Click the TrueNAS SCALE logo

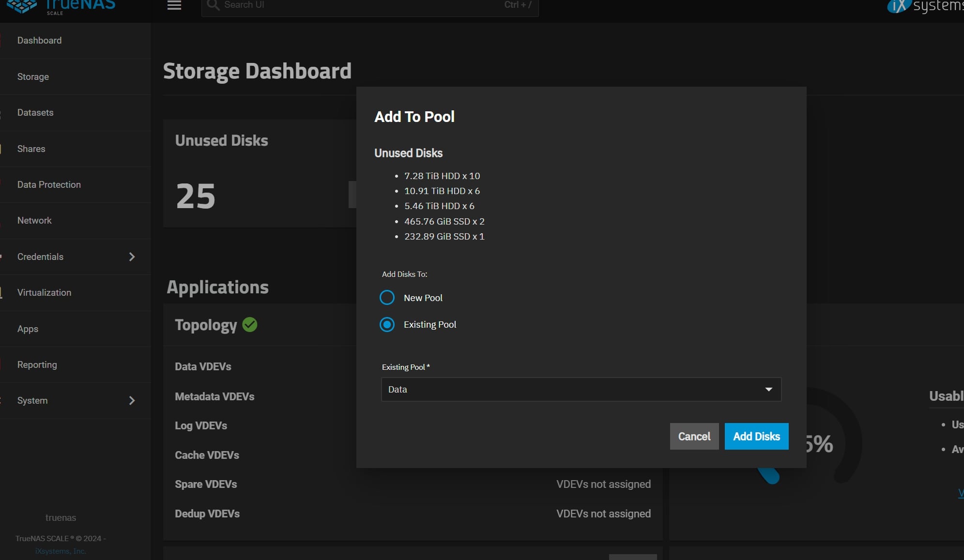point(61,6)
